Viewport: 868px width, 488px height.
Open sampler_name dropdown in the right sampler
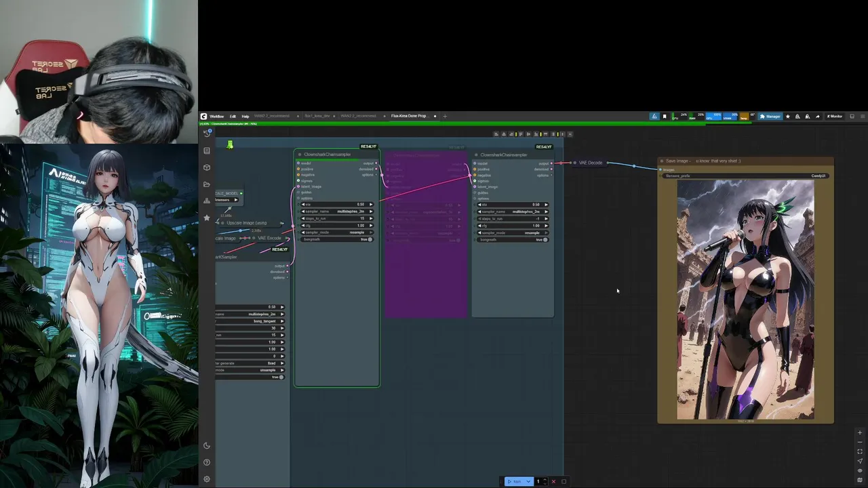click(513, 211)
